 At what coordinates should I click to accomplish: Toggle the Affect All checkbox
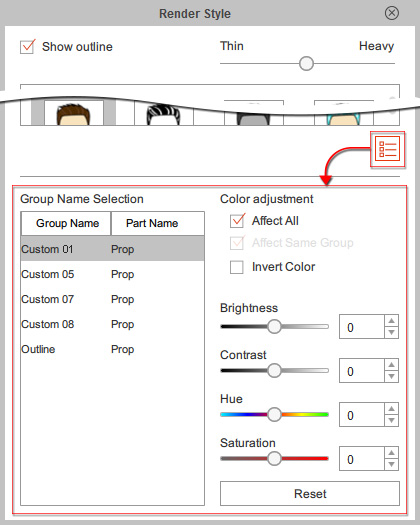[x=237, y=221]
